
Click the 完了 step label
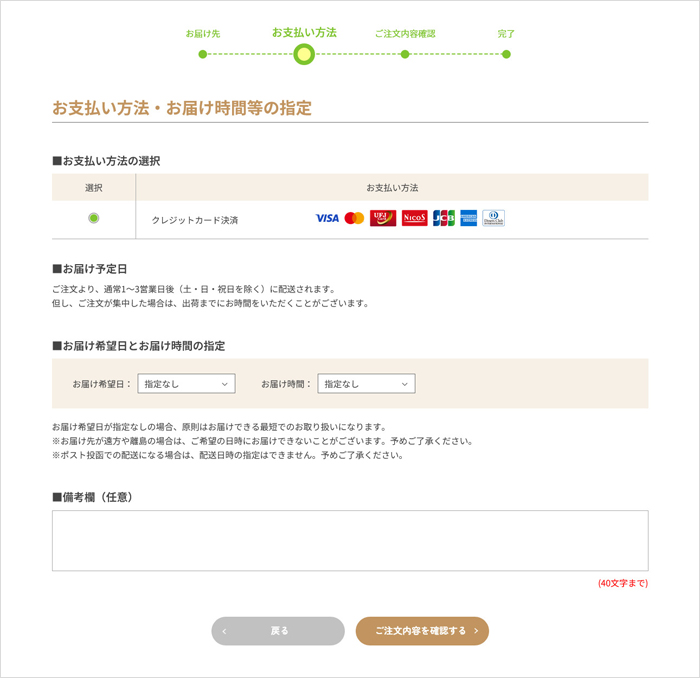506,34
